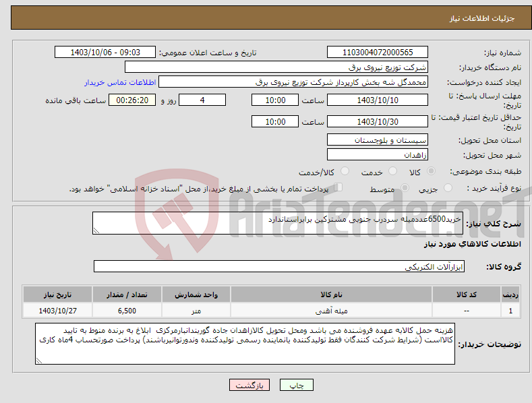This screenshot has height=403, width=532.
Task: Click the response deadline time 10:00 field
Action: coord(275,100)
